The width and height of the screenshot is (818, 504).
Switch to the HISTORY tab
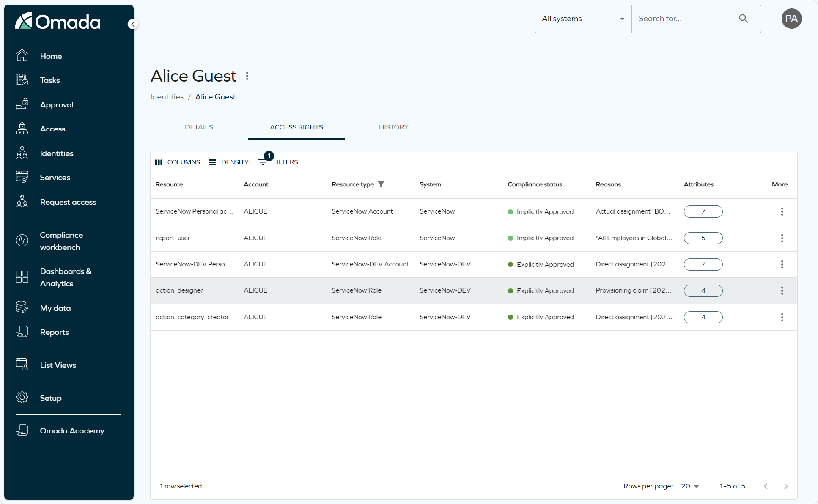pyautogui.click(x=394, y=127)
